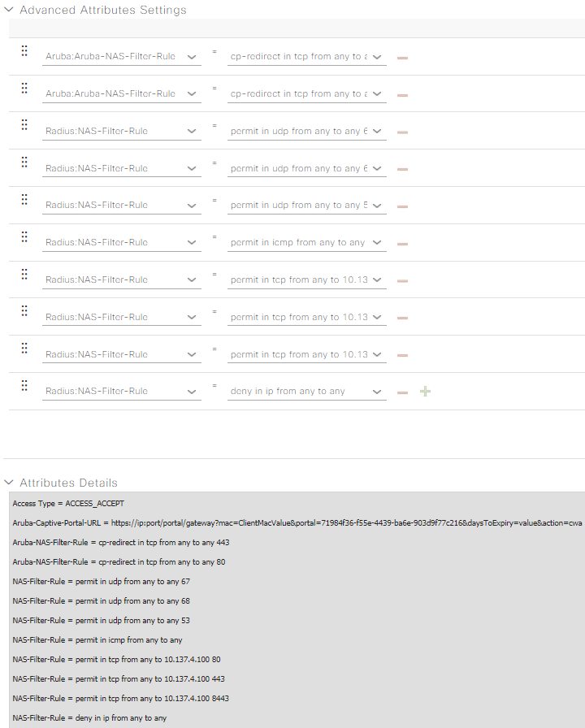Add new attribute with green plus icon
The height and width of the screenshot is (728, 585).
[425, 392]
